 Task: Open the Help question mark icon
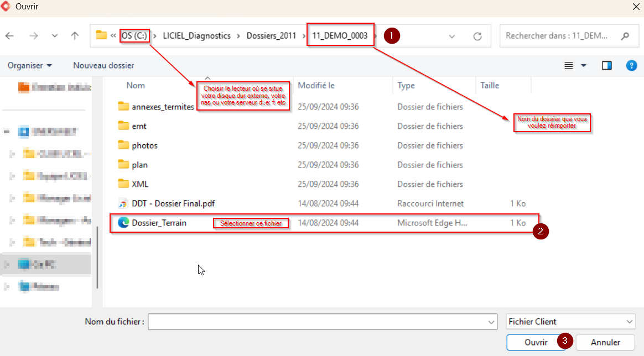tap(631, 65)
